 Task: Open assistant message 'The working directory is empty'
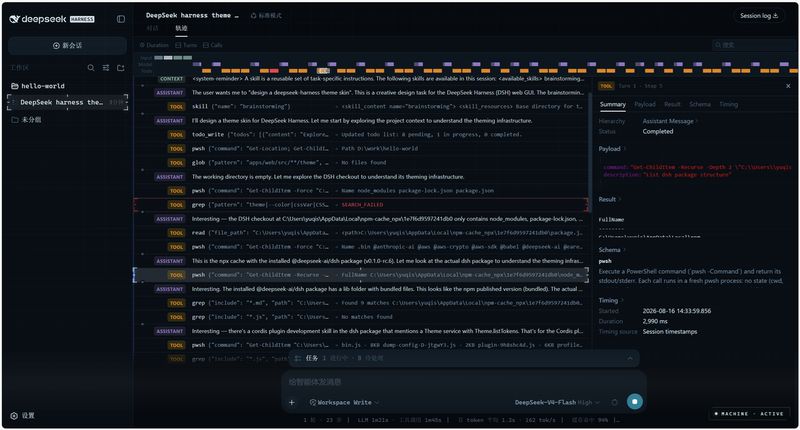coord(361,176)
